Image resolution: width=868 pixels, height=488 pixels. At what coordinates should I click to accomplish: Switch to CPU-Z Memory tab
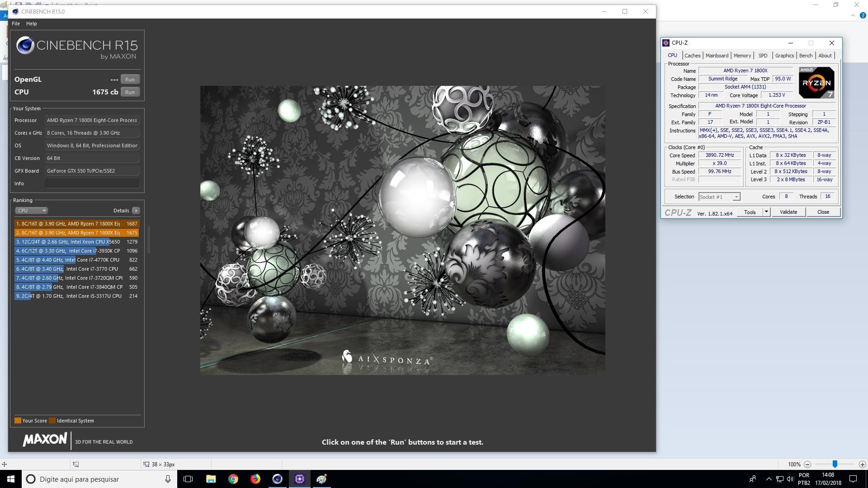pyautogui.click(x=742, y=56)
